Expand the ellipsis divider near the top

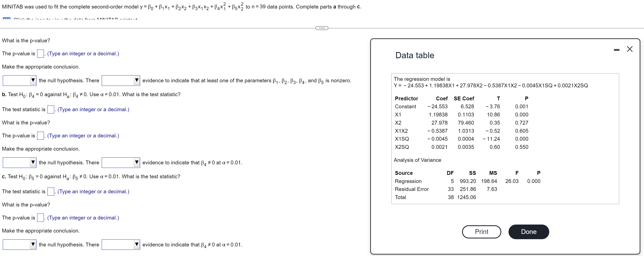point(322,28)
